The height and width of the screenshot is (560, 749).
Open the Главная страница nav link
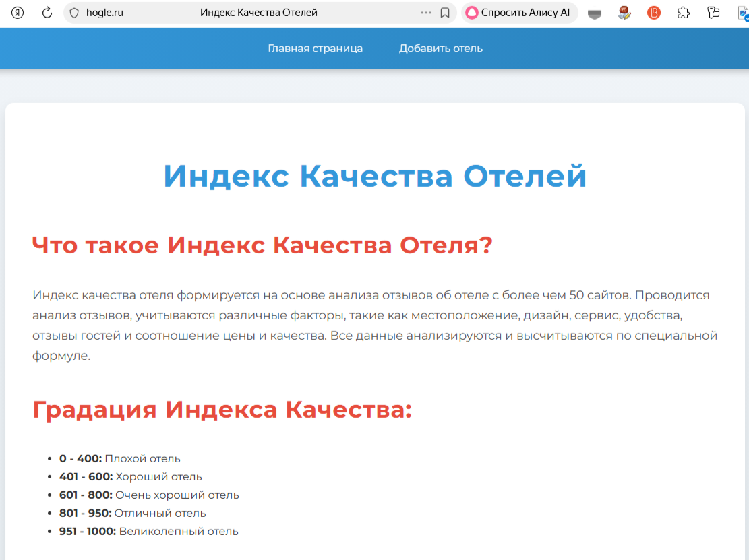[315, 49]
